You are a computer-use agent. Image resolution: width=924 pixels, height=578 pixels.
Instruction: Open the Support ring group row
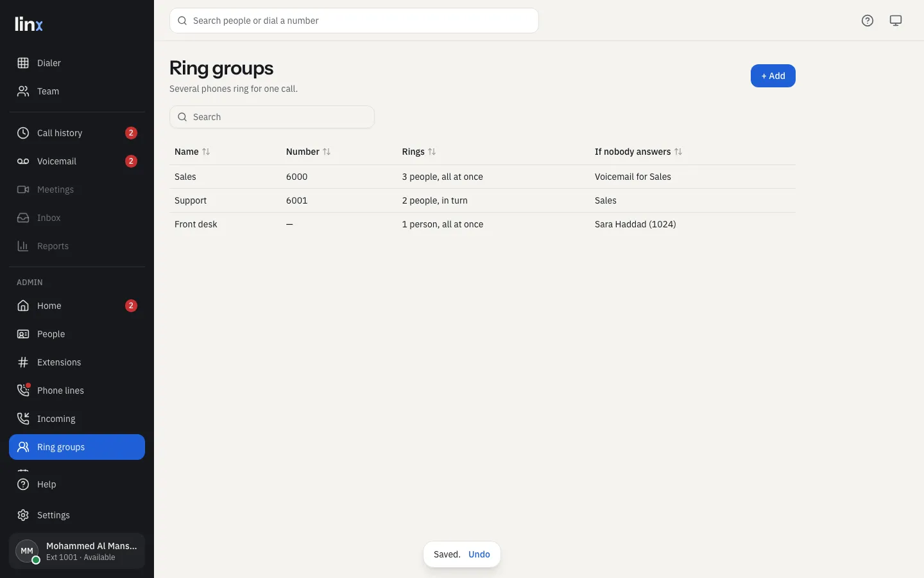pyautogui.click(x=483, y=200)
